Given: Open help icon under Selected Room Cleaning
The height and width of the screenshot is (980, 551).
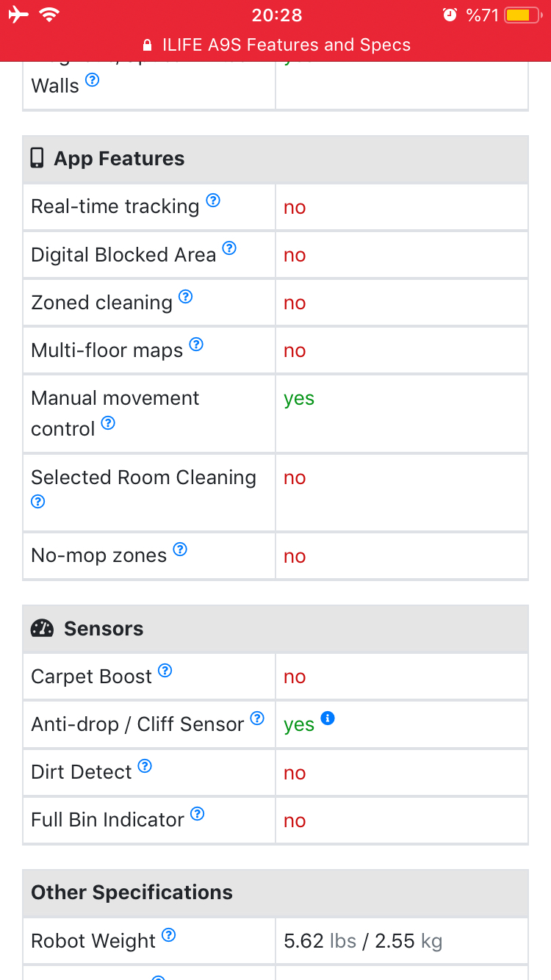Looking at the screenshot, I should tap(38, 501).
